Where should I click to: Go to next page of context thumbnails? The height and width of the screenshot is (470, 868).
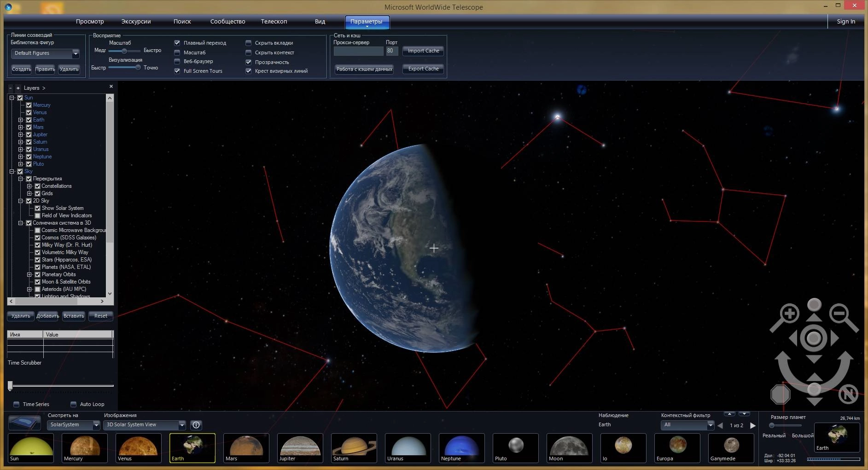[x=753, y=425]
